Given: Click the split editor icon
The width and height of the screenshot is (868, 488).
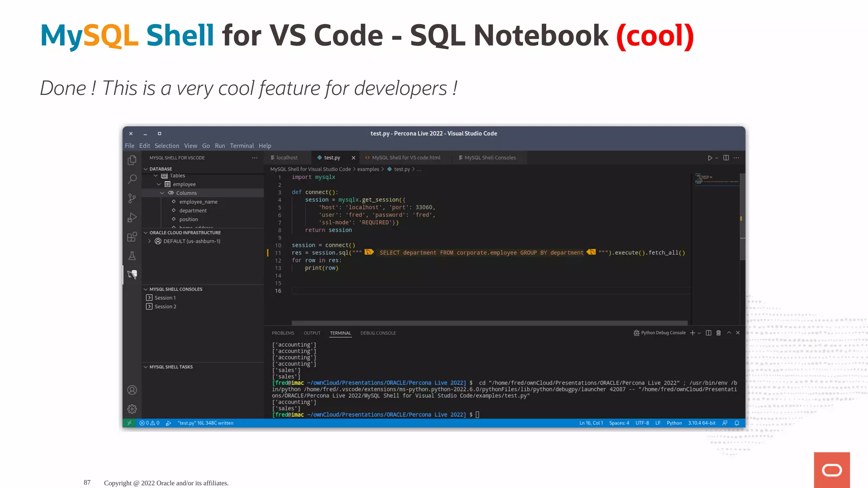Looking at the screenshot, I should coord(726,158).
